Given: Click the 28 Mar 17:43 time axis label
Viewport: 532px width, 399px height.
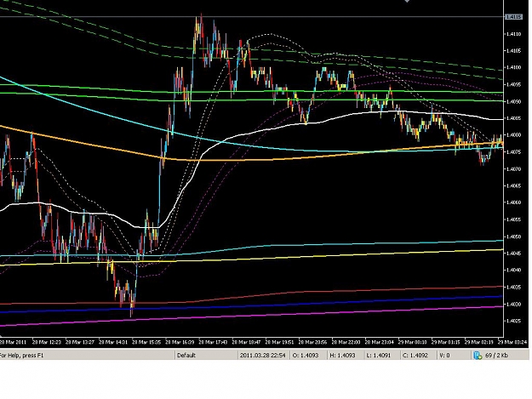Looking at the screenshot, I should (x=213, y=342).
